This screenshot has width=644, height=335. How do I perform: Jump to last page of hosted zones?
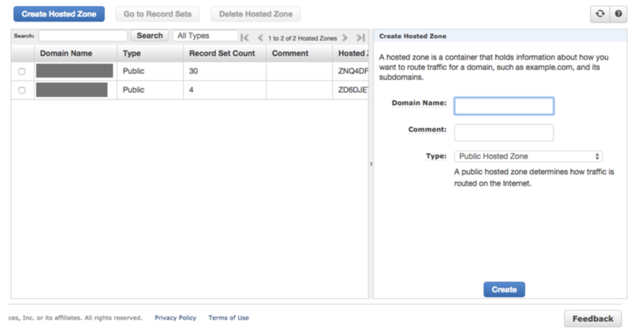tap(360, 38)
